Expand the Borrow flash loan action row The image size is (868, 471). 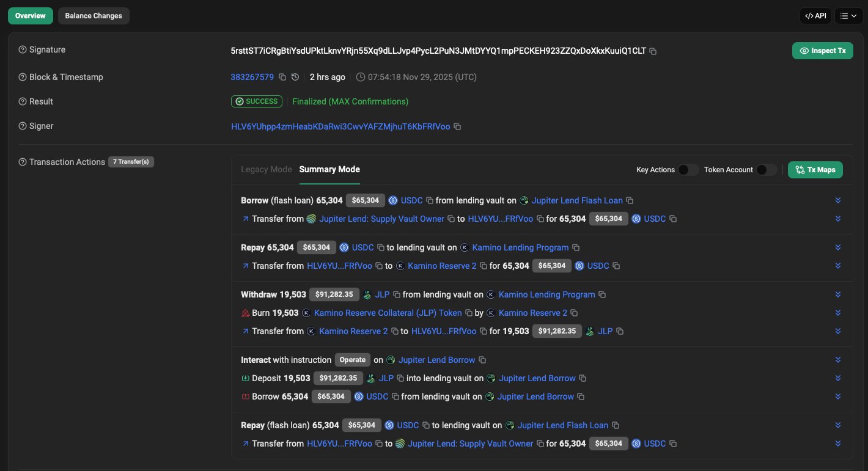(838, 200)
